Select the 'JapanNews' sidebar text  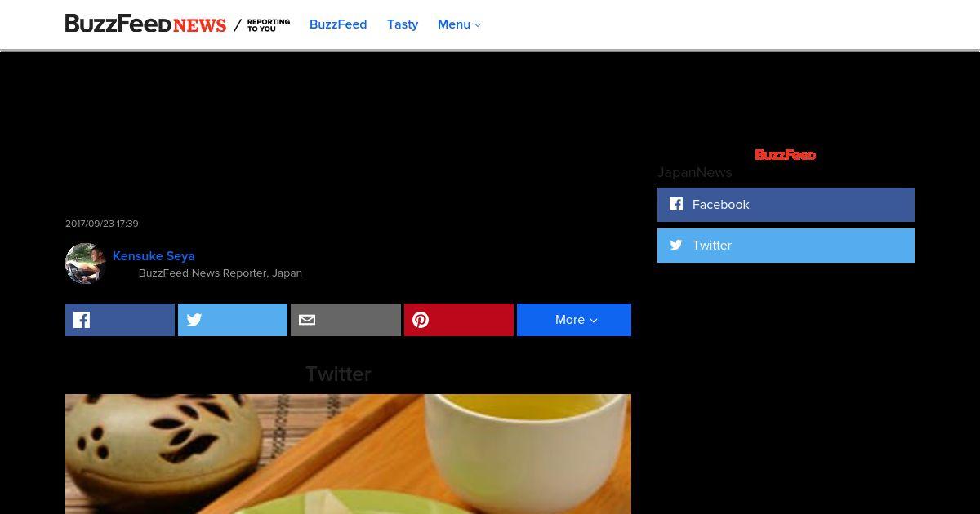click(695, 172)
